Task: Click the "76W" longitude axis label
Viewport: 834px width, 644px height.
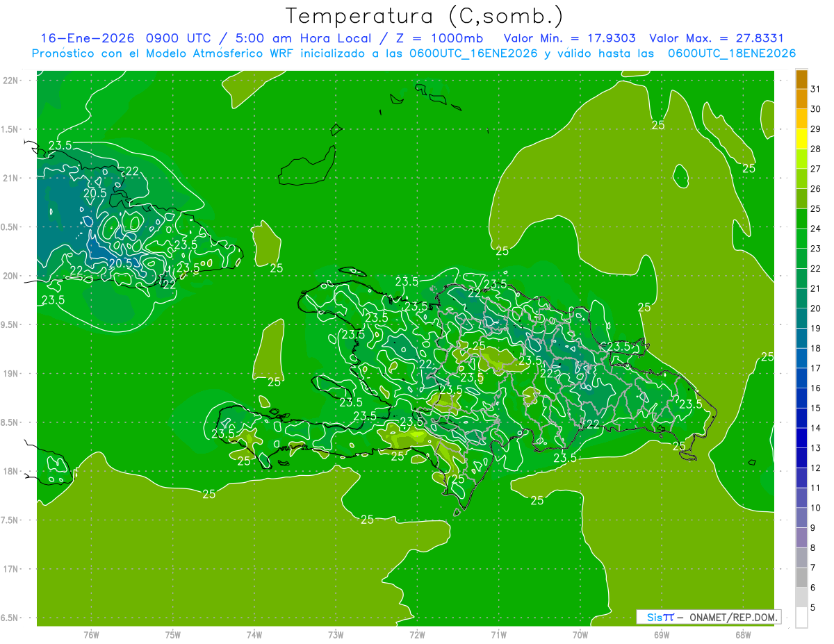Action: tap(91, 634)
